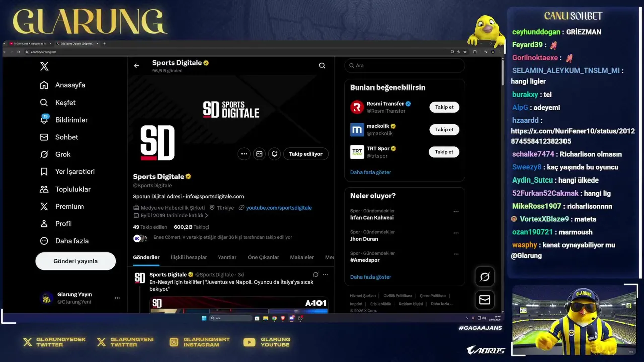Viewport: 644px width, 362px height.
Task: Click the Takip ediliyor button
Action: (x=306, y=154)
